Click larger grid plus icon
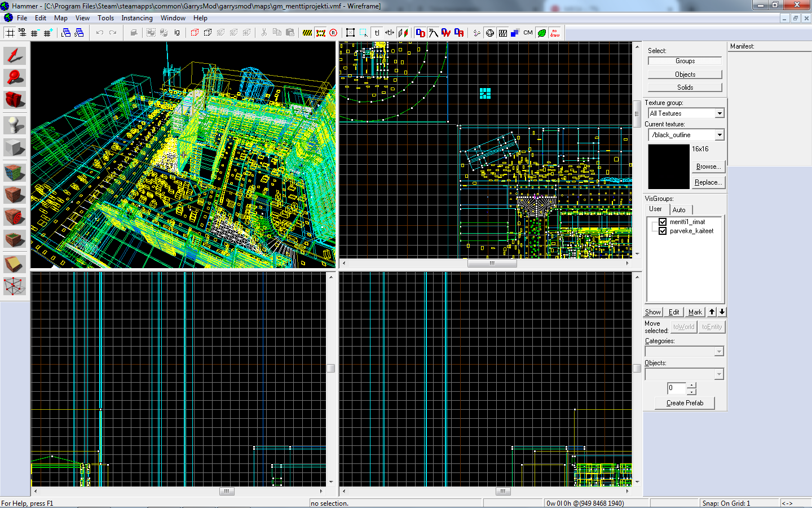The height and width of the screenshot is (508, 812). pos(48,33)
